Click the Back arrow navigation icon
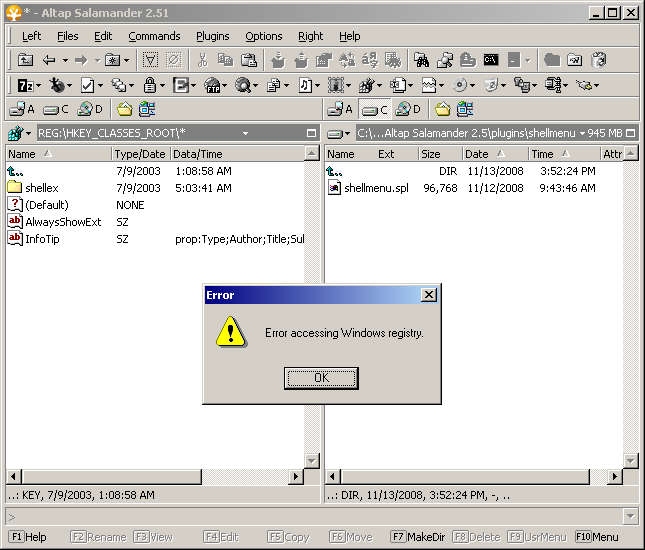Screen dimensions: 645x550 [x=48, y=60]
